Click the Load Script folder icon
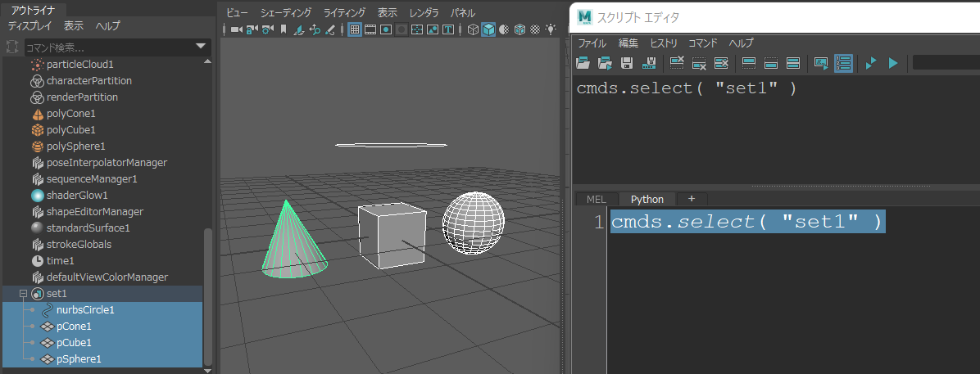This screenshot has height=374, width=980. 583,63
